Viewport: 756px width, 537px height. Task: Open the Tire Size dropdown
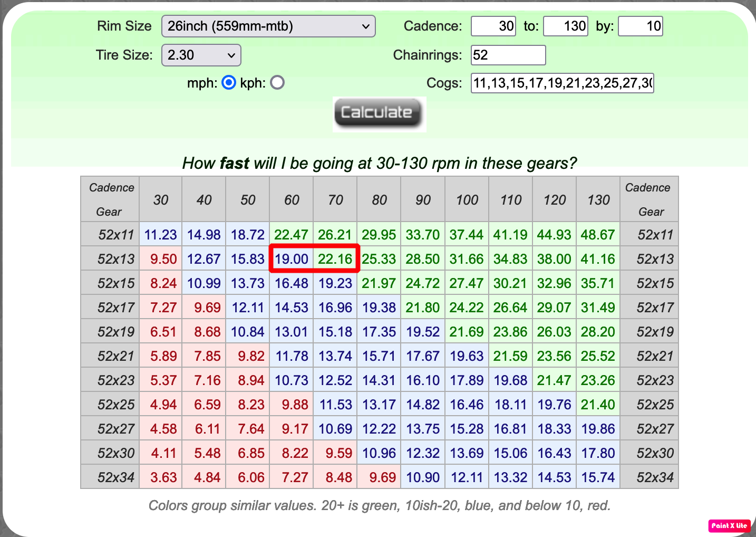[201, 55]
